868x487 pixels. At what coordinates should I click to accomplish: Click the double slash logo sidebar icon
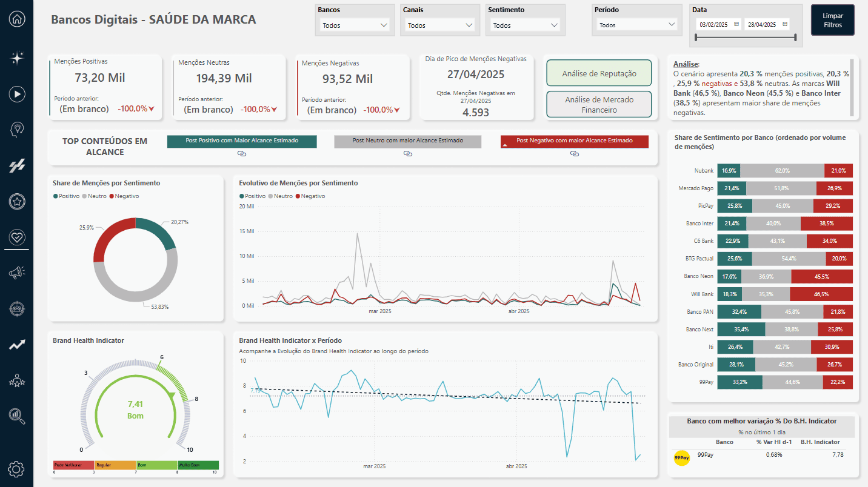[17, 167]
